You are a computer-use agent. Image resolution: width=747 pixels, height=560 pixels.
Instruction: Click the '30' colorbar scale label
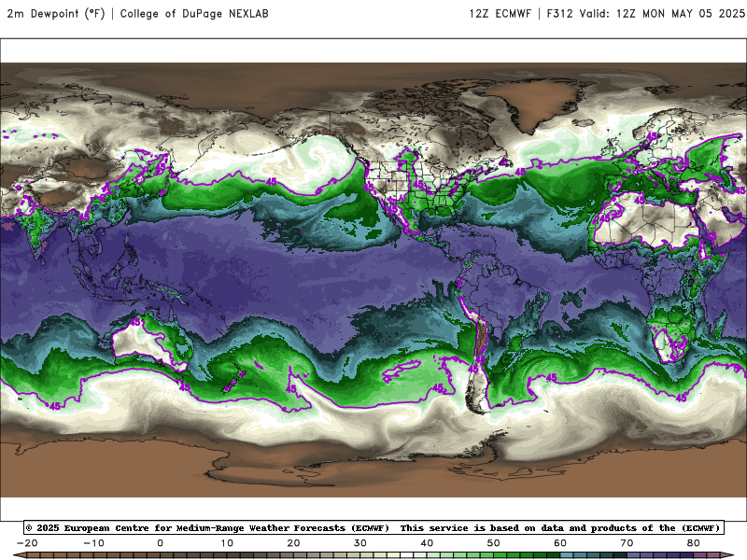point(360,543)
